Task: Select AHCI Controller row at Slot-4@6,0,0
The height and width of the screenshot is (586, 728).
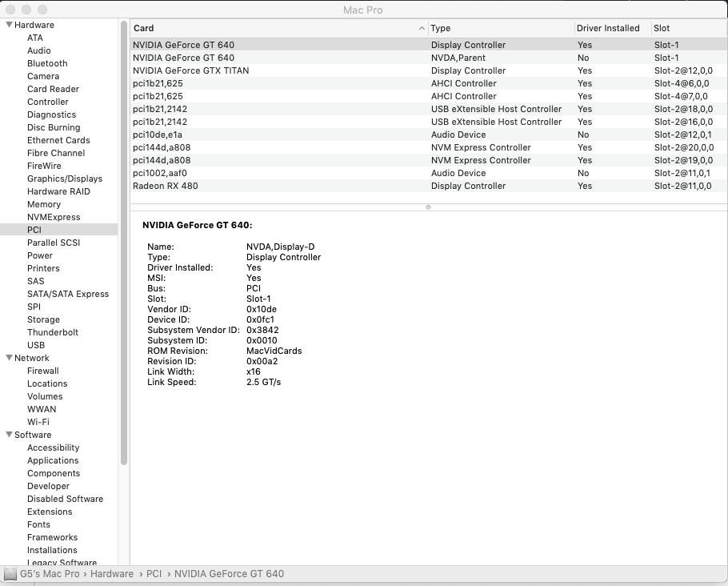Action: [x=429, y=83]
